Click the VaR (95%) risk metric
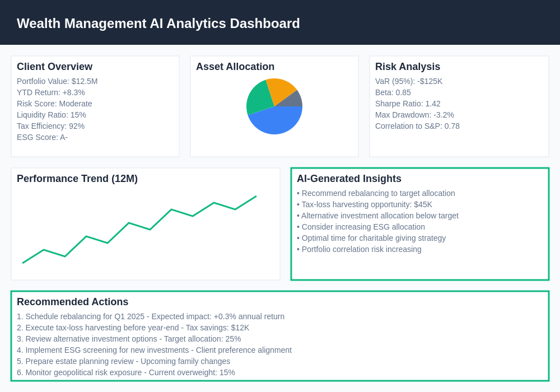 409,81
